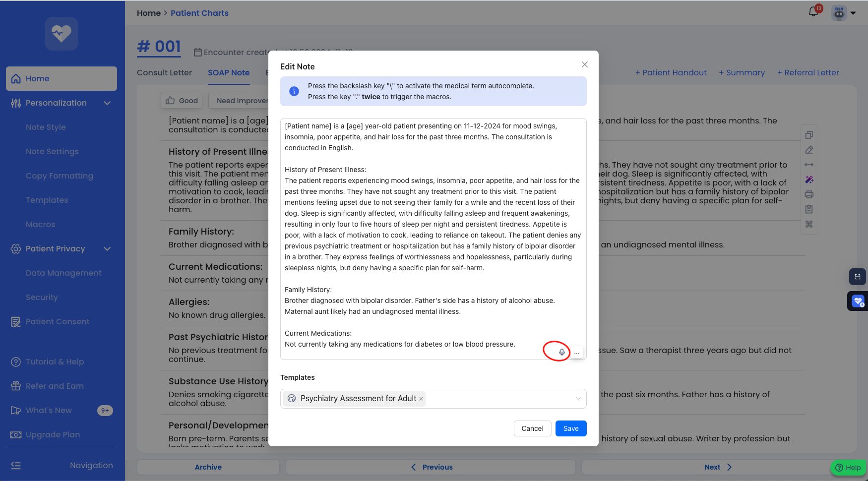Click the microphone dictation icon in note editor
Screen dimensions: 868x481
(x=561, y=352)
